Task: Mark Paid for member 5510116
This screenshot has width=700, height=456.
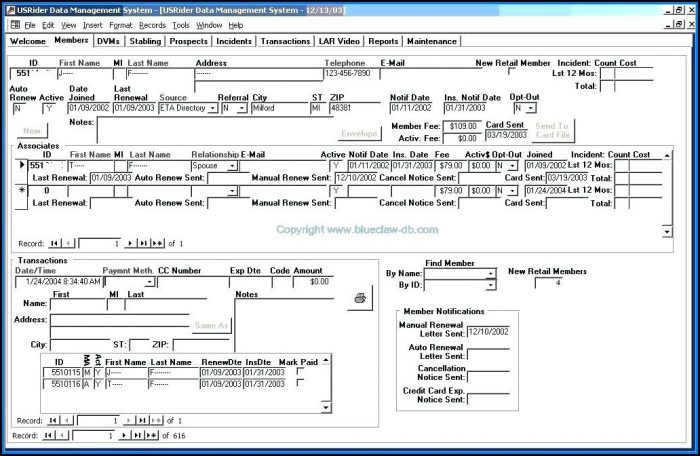Action: [x=300, y=383]
